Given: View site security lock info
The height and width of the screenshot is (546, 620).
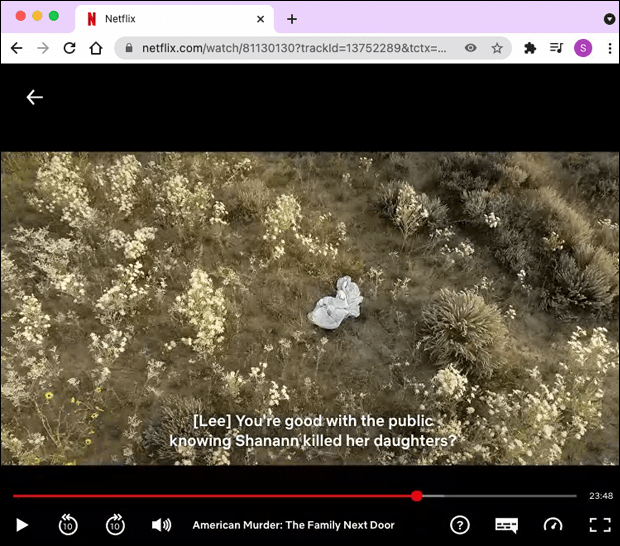Looking at the screenshot, I should [x=129, y=48].
